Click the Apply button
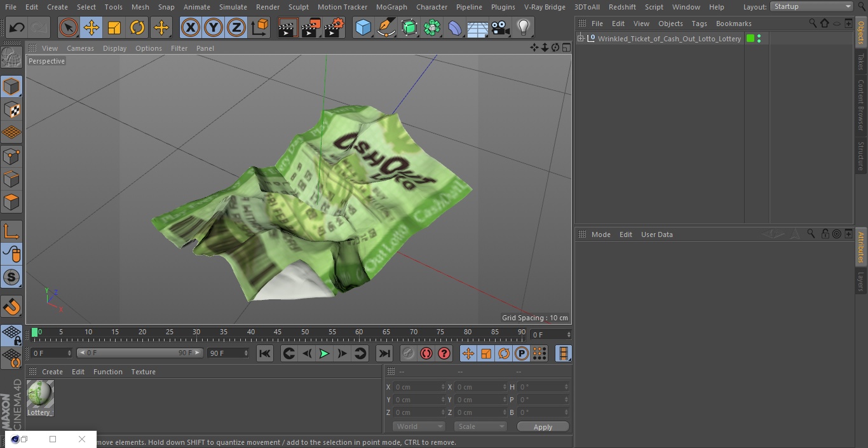 coord(543,427)
